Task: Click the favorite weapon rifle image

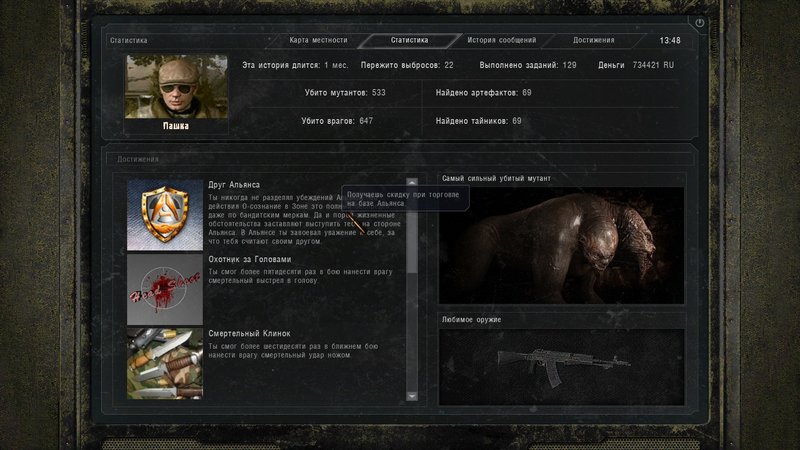Action: pyautogui.click(x=561, y=366)
